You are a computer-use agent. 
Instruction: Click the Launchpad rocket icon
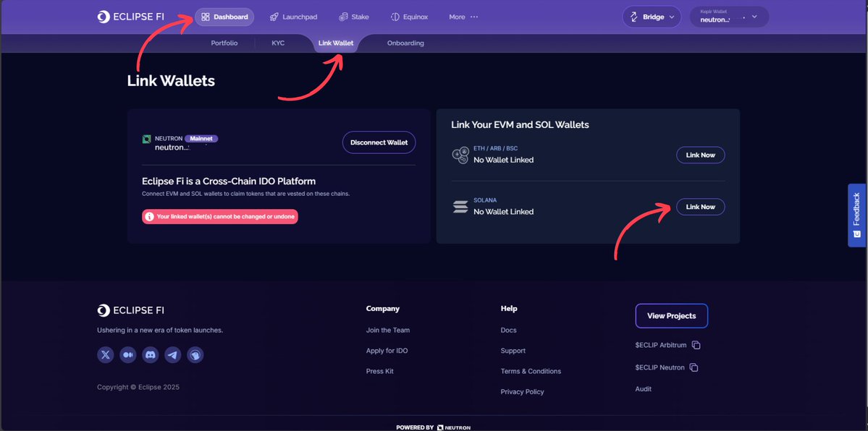(x=274, y=17)
